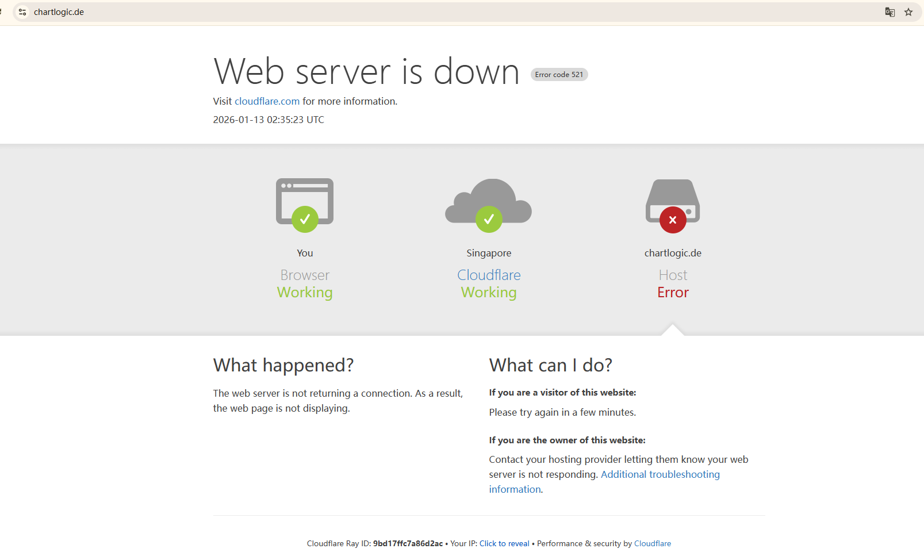This screenshot has width=924, height=560.
Task: Click the Browser label
Action: pos(305,275)
